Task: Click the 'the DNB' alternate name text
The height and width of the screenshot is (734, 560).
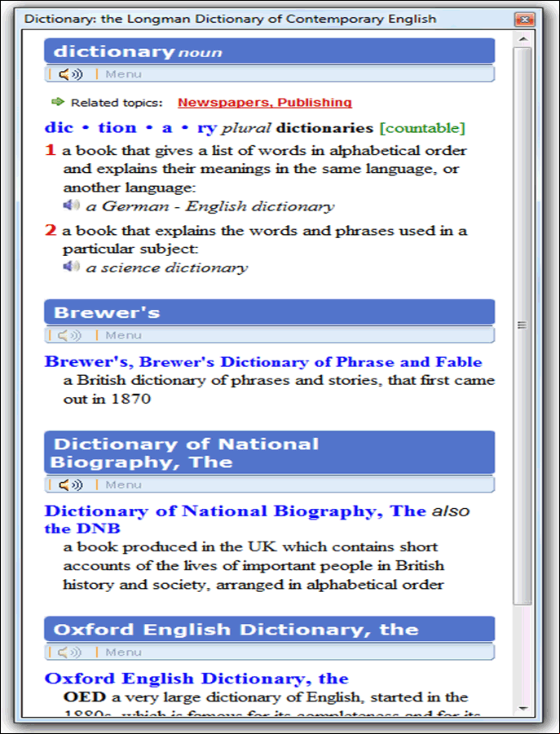Action: tap(82, 528)
